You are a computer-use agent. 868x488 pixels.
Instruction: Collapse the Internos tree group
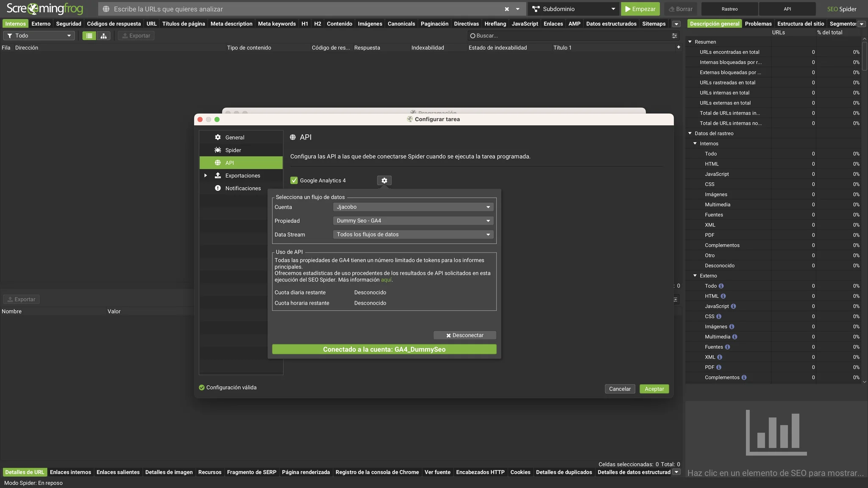point(695,143)
